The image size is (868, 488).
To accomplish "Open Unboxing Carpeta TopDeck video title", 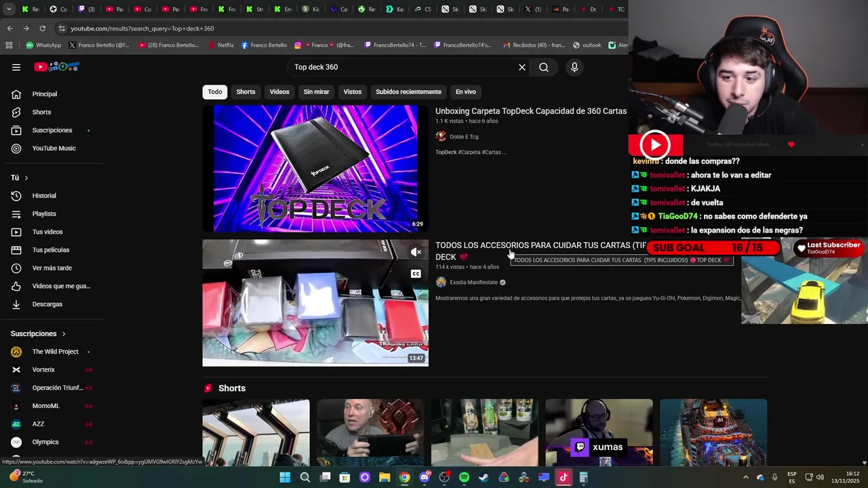I will pyautogui.click(x=531, y=111).
